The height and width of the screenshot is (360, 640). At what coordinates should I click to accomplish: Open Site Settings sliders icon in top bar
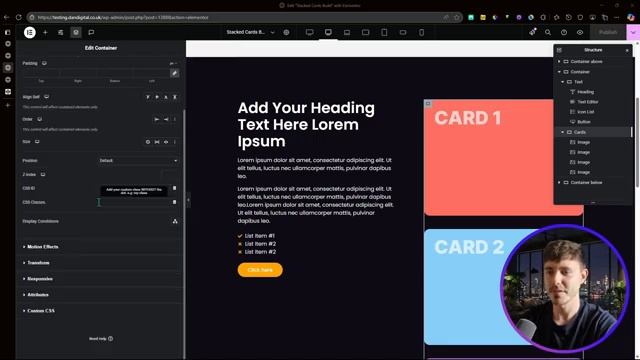(x=60, y=32)
